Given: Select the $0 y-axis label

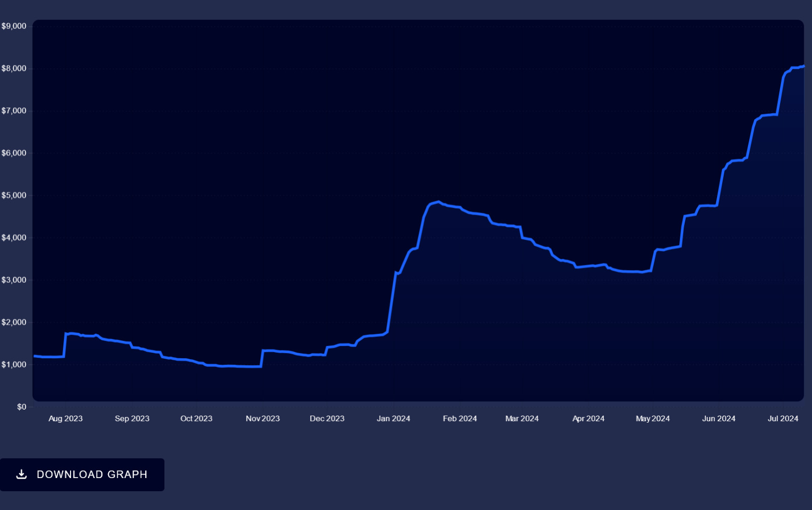Looking at the screenshot, I should point(21,407).
